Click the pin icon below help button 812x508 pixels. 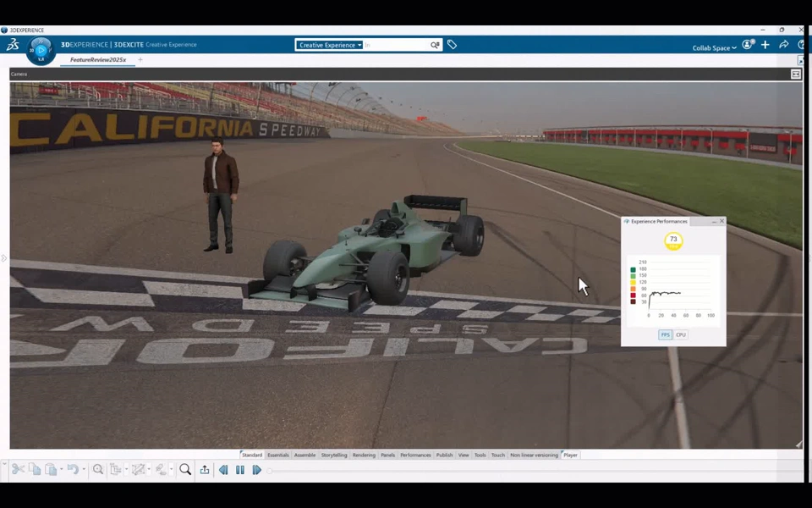coord(801,61)
